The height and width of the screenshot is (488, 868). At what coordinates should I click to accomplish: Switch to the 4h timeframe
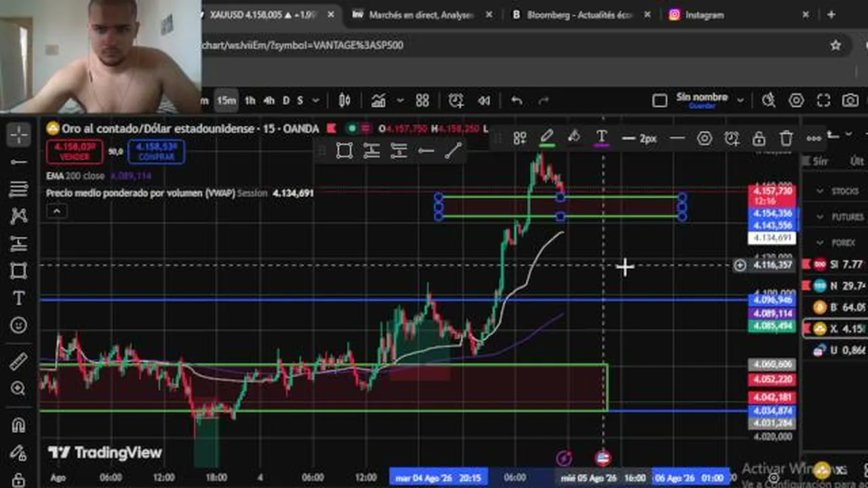click(269, 101)
